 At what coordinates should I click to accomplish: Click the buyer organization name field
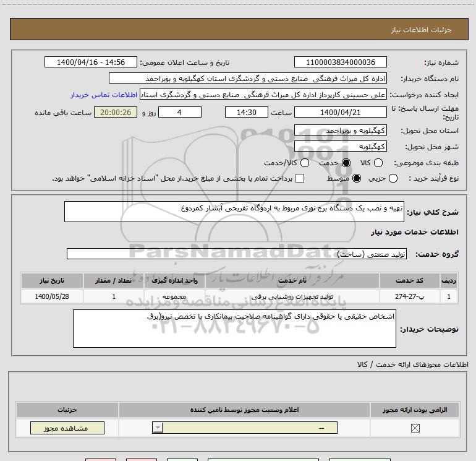[x=248, y=79]
